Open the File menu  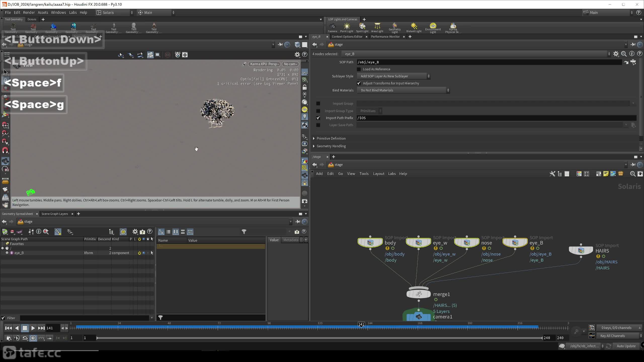(8, 13)
